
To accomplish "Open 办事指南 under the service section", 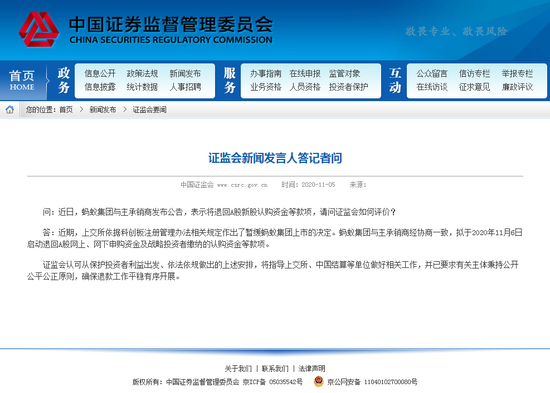I will 266,74.
